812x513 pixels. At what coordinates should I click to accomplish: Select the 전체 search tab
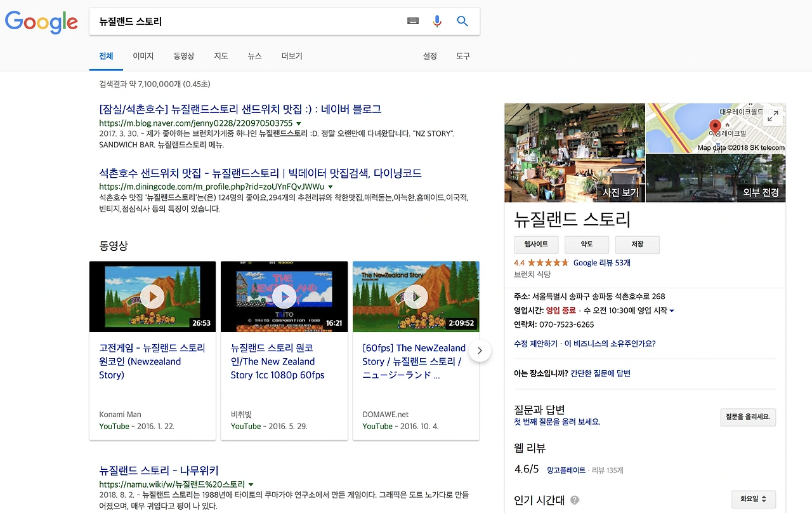[106, 56]
